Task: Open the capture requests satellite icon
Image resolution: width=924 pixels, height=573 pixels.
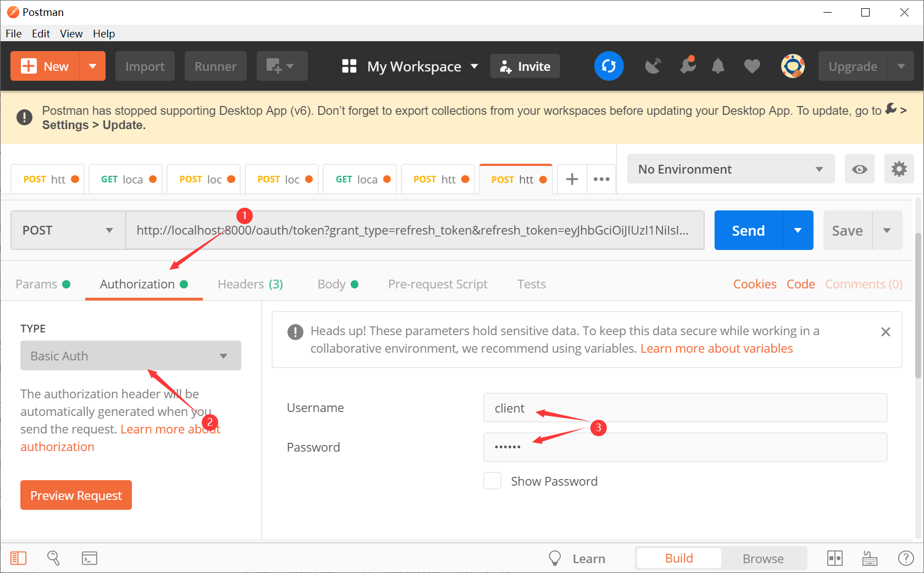Action: [653, 66]
